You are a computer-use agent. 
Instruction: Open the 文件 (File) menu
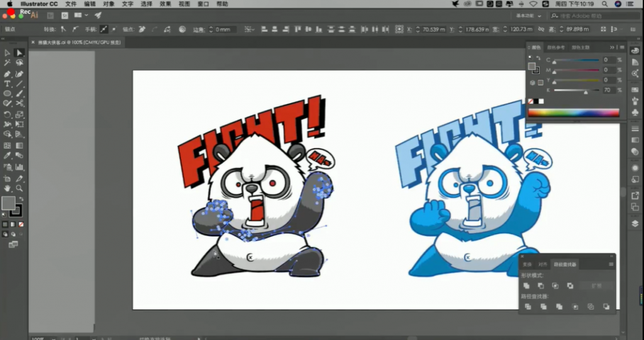coord(71,4)
